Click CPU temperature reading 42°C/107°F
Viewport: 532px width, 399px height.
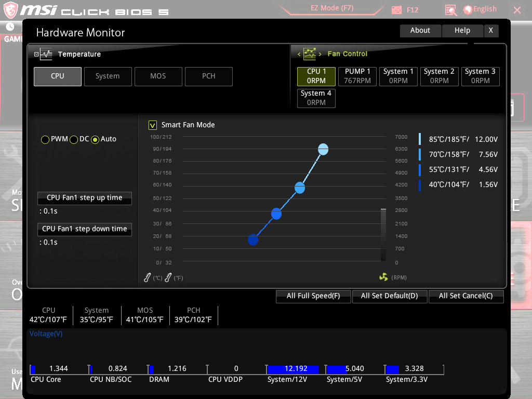tap(48, 320)
